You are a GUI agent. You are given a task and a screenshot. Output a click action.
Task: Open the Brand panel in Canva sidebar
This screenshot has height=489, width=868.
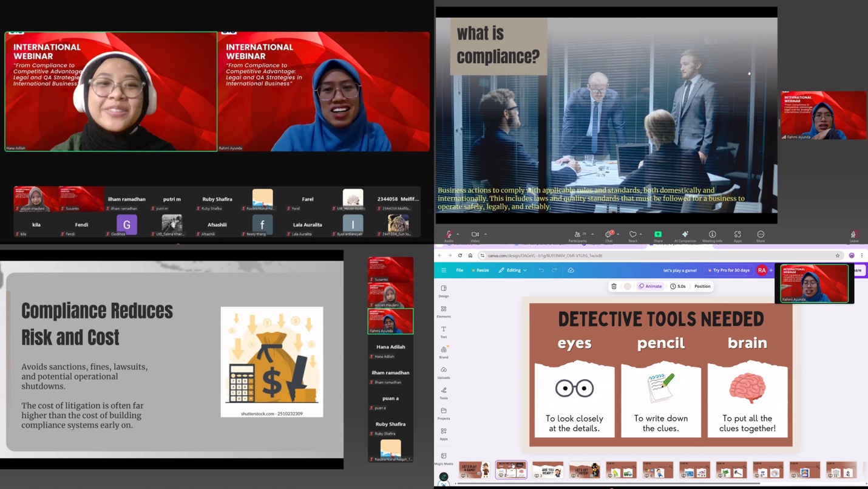(444, 352)
